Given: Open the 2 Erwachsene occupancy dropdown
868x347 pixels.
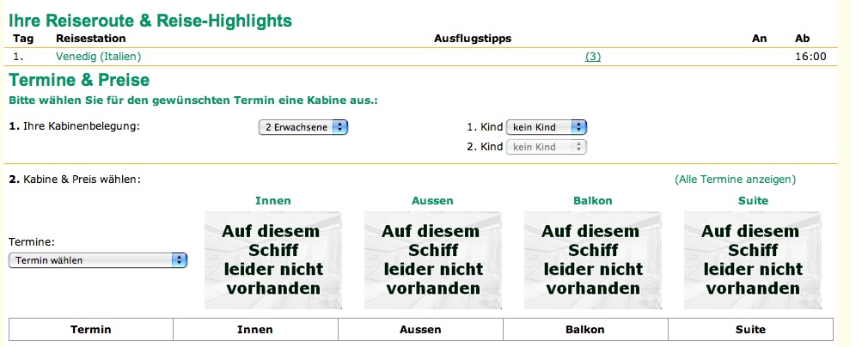Looking at the screenshot, I should [303, 127].
